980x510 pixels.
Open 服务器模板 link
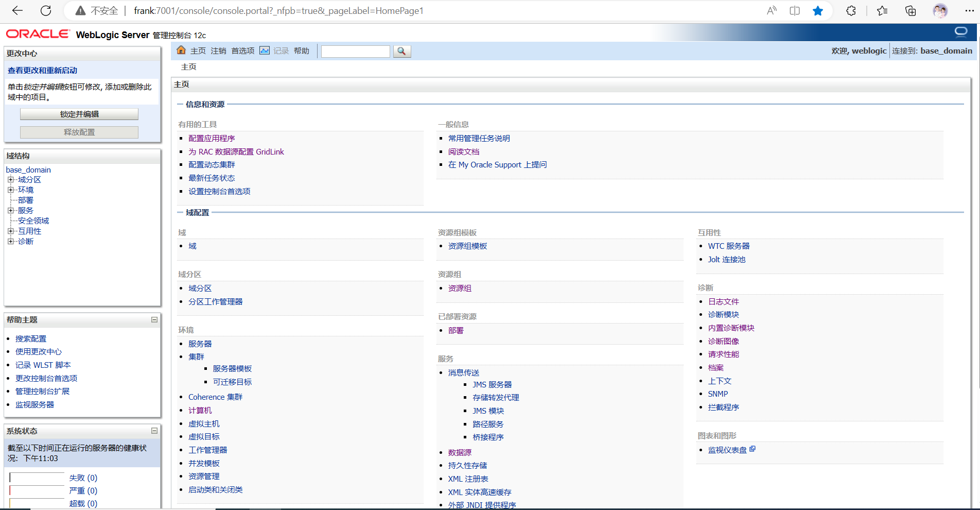tap(233, 368)
